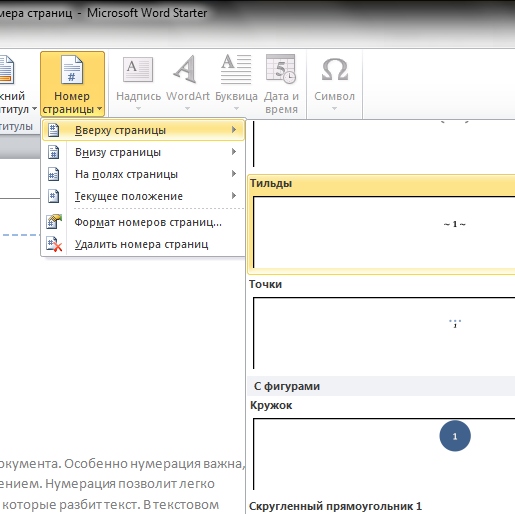Select Вверху страницы menu item

pos(143,130)
